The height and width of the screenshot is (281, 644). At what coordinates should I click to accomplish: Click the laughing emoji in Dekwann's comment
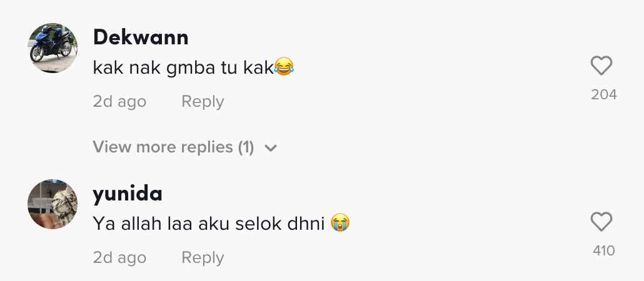[284, 67]
